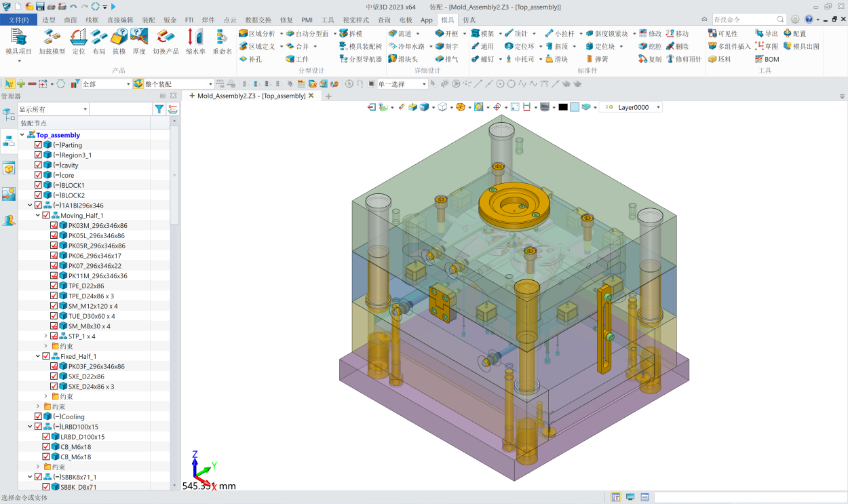Open the 布局 layout tool
The height and width of the screenshot is (504, 848).
99,42
